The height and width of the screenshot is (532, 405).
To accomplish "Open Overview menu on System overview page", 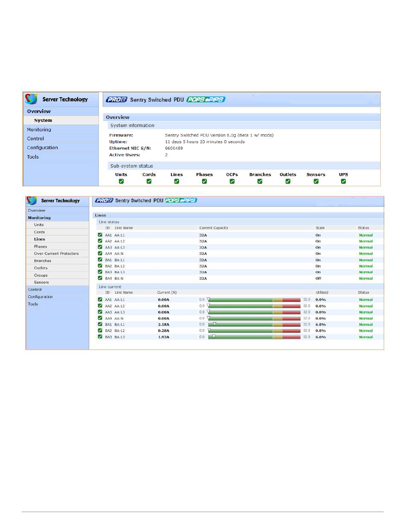I will tap(61, 111).
